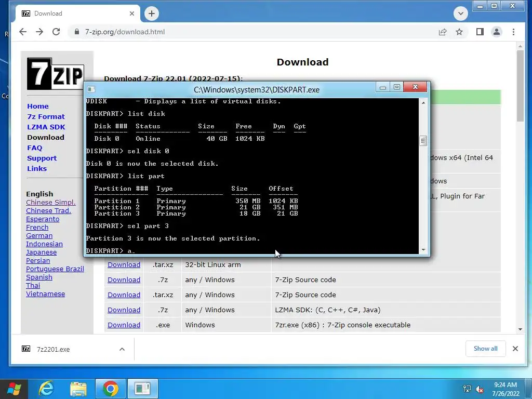Screen dimensions: 532x399
Task: Expand options for 7z2201.exe download
Action: (122, 349)
